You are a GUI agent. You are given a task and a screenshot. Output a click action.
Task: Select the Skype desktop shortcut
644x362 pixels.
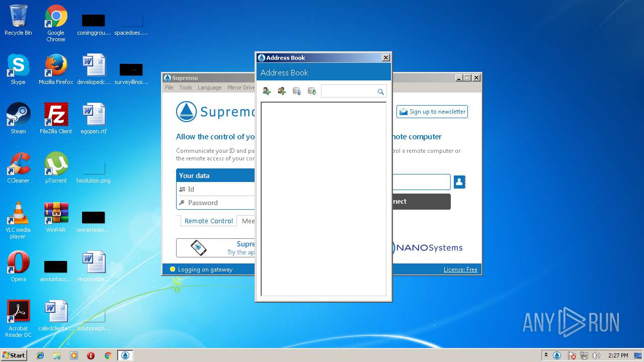pyautogui.click(x=18, y=69)
